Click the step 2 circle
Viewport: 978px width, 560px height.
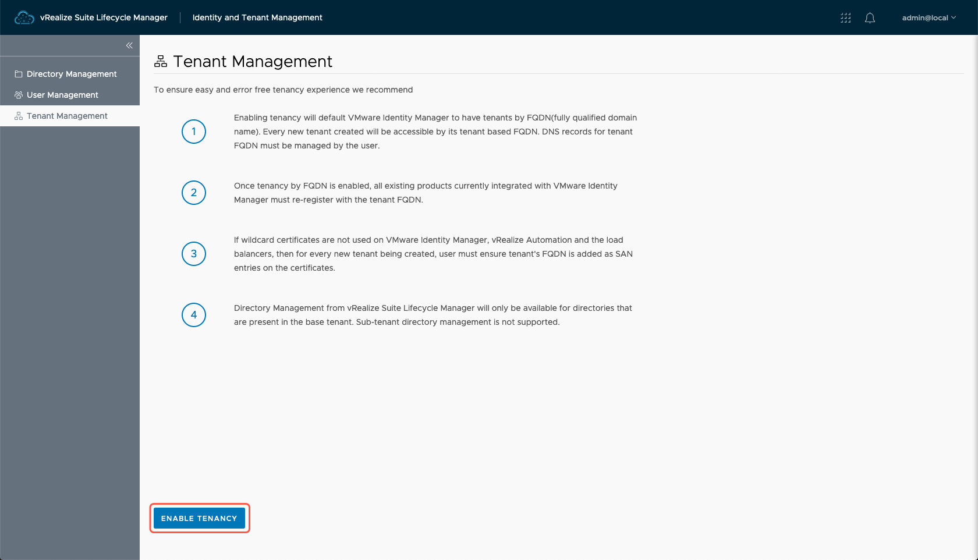[194, 193]
